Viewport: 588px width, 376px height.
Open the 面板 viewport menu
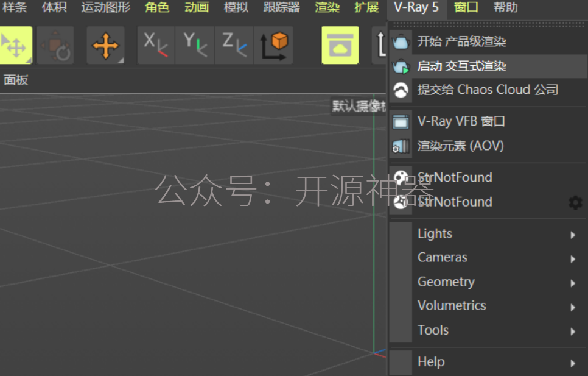pyautogui.click(x=16, y=80)
